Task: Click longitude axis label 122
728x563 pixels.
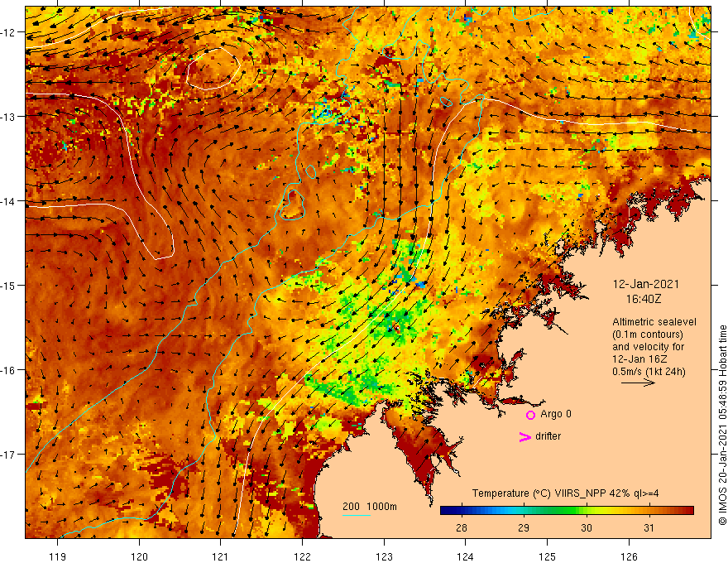Action: click(302, 556)
